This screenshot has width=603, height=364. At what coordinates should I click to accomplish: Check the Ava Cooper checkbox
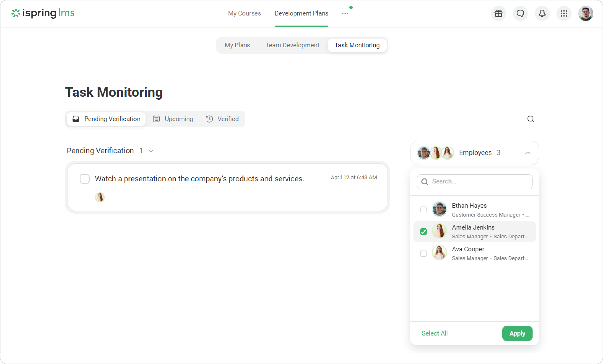423,253
